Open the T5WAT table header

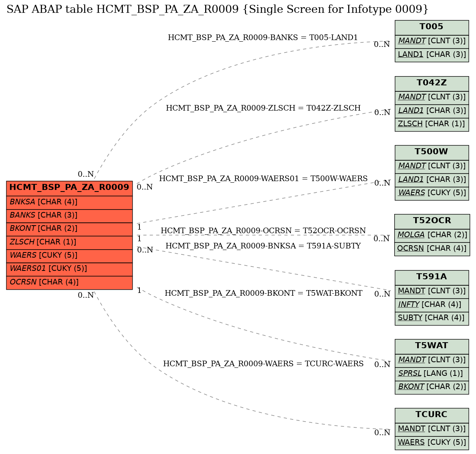tap(432, 347)
